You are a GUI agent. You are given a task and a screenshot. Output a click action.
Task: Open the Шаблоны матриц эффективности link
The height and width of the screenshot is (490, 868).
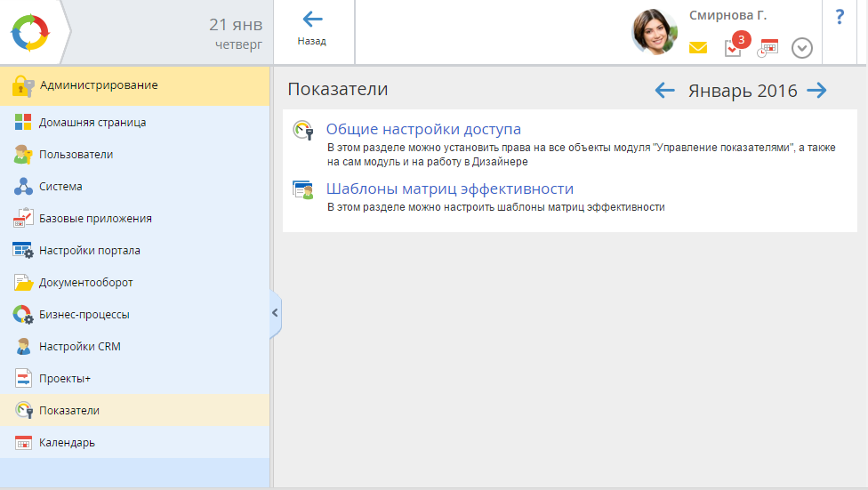coord(449,189)
